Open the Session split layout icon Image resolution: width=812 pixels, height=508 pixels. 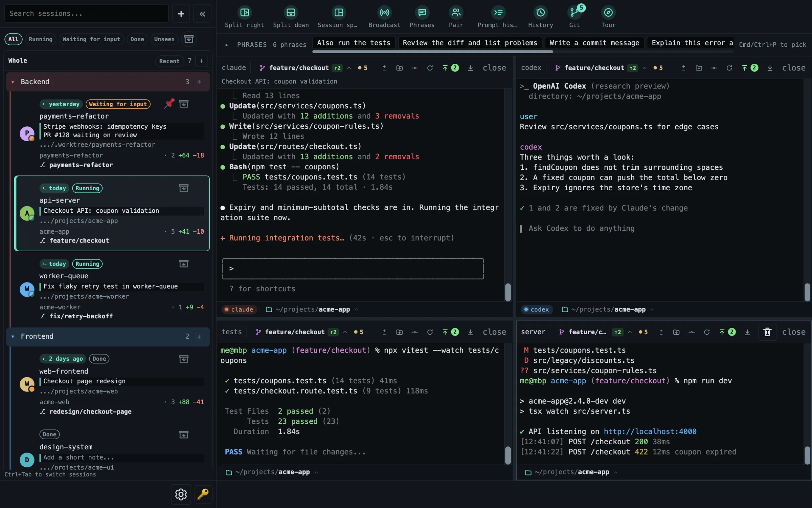(x=338, y=17)
